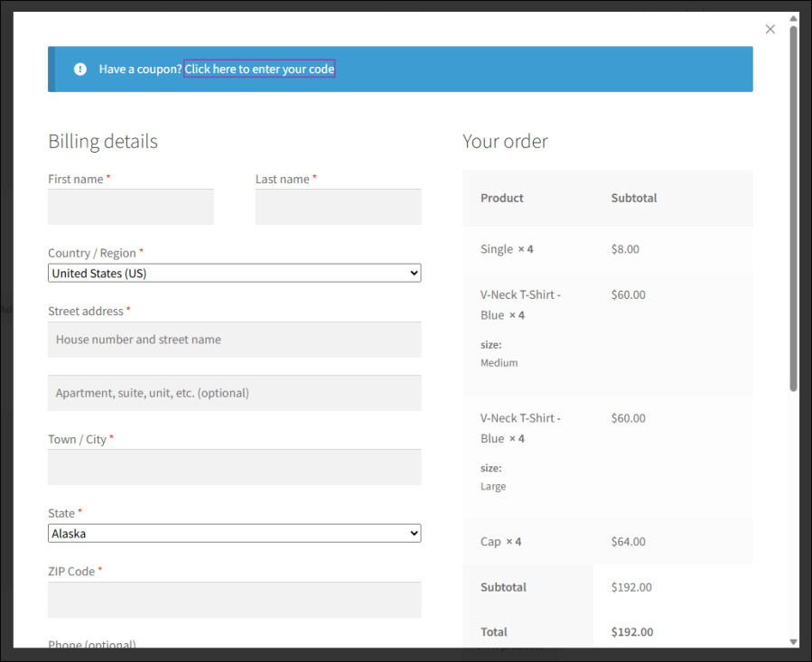812x662 pixels.
Task: Click into the Last name field
Action: coord(338,207)
